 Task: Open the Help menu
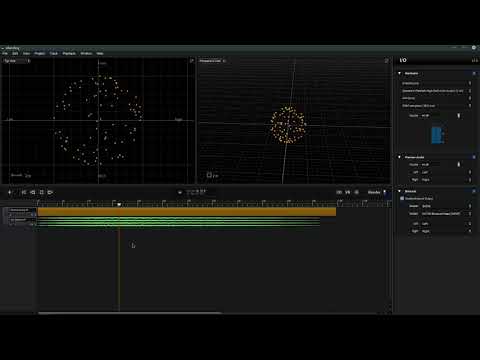[x=100, y=53]
